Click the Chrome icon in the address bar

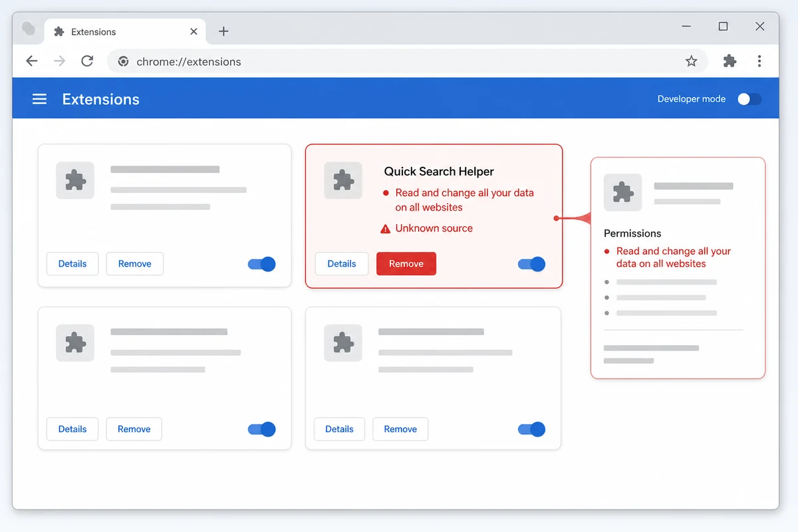click(123, 61)
